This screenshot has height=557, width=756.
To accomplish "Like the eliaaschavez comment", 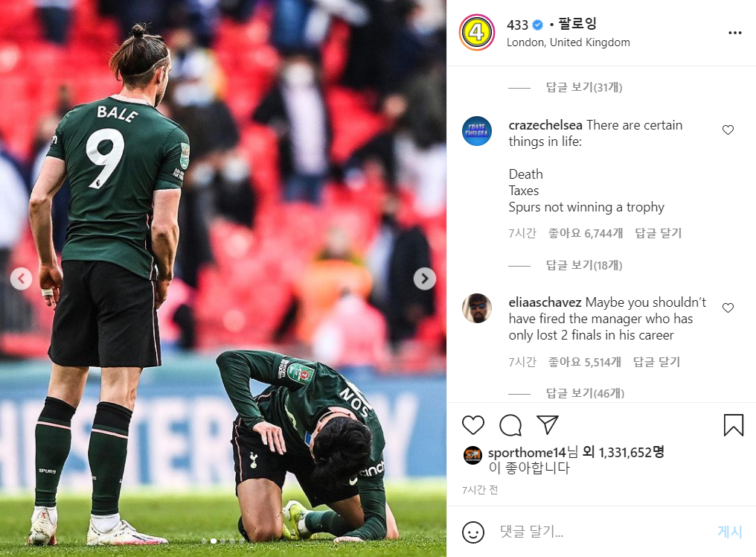I will coord(728,308).
